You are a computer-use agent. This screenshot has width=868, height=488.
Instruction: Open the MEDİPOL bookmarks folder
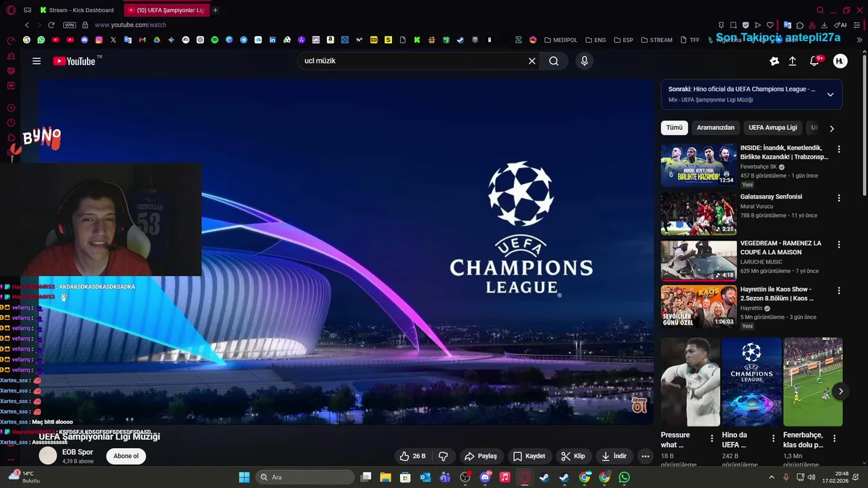click(561, 40)
